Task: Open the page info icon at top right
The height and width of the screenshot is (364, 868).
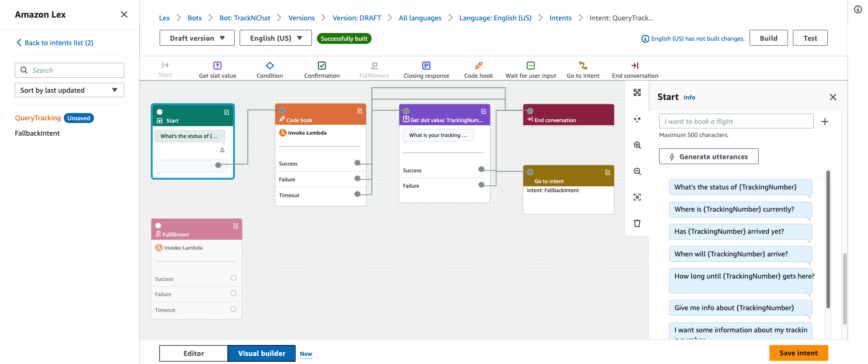Action: (x=858, y=9)
